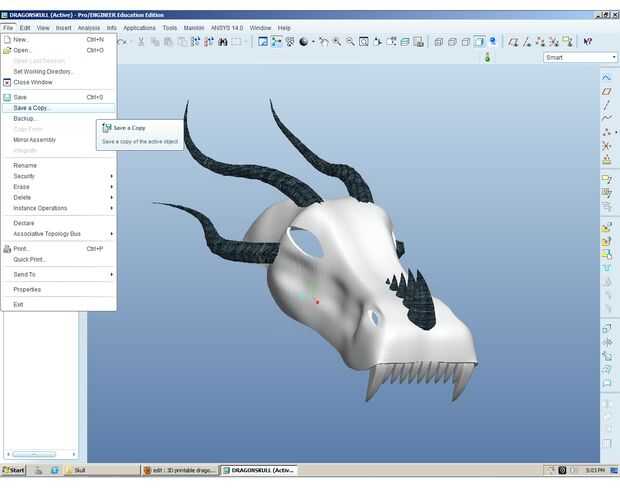
Task: Click the DRAGONSKULL taskbar button
Action: [x=259, y=470]
